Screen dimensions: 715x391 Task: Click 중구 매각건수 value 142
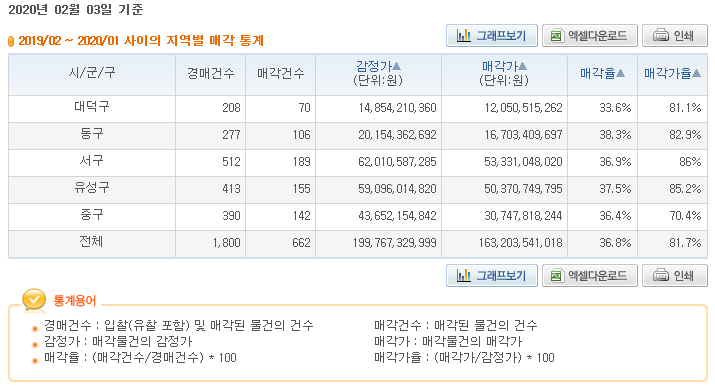click(x=301, y=215)
